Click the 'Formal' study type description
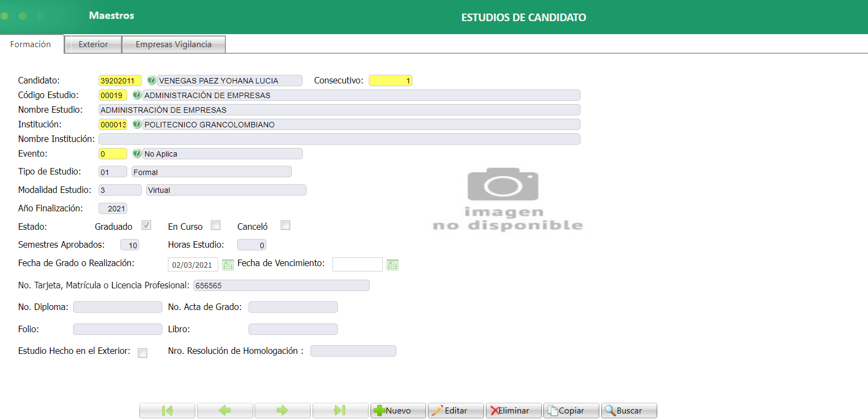This screenshot has width=868, height=420. click(x=146, y=172)
